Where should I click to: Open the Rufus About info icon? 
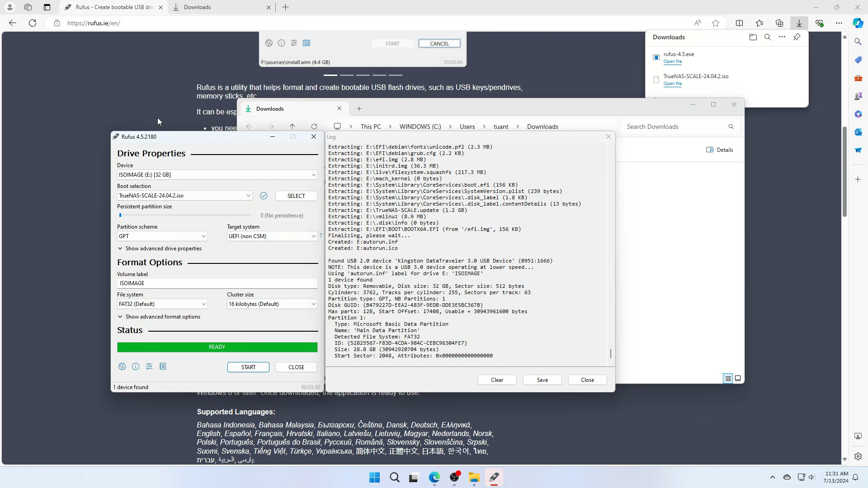coord(135,366)
